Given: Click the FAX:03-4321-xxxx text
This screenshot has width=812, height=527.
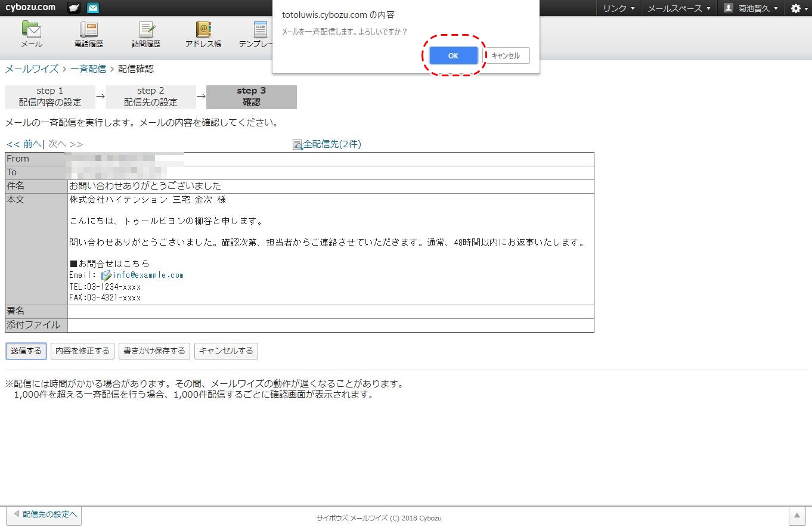Looking at the screenshot, I should coord(105,297).
